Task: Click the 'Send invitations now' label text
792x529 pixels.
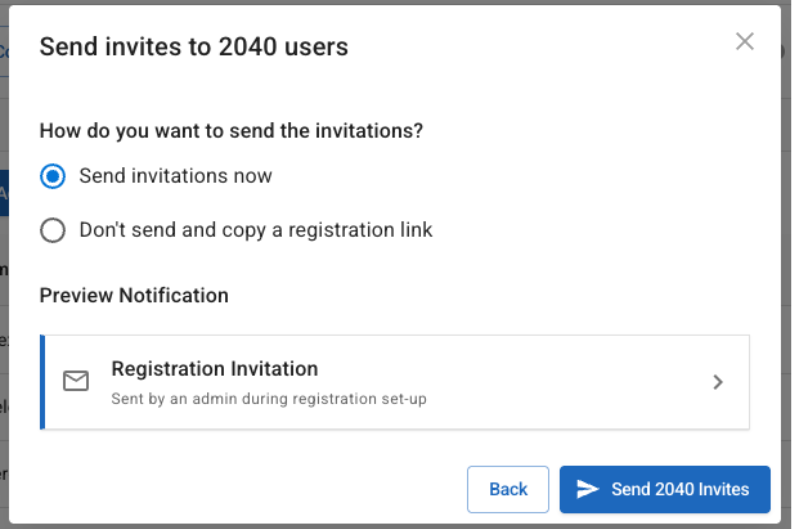Action: point(175,176)
